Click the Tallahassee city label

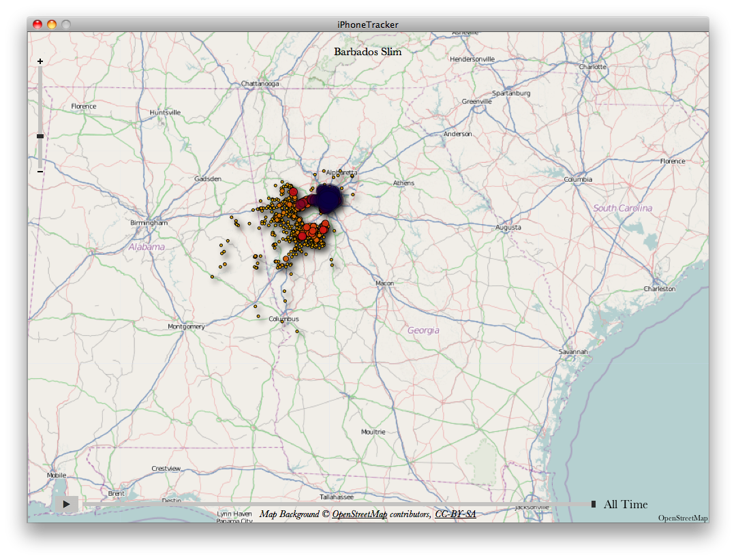[337, 497]
